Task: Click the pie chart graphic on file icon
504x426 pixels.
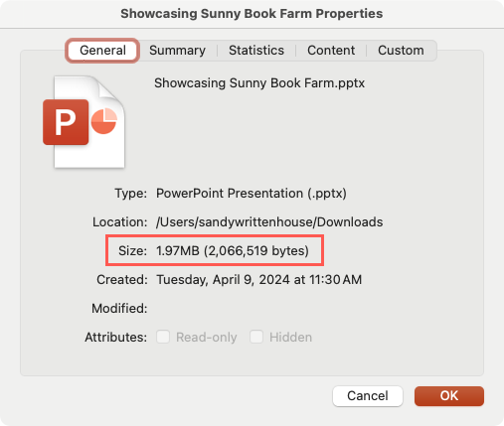Action: coord(104,121)
